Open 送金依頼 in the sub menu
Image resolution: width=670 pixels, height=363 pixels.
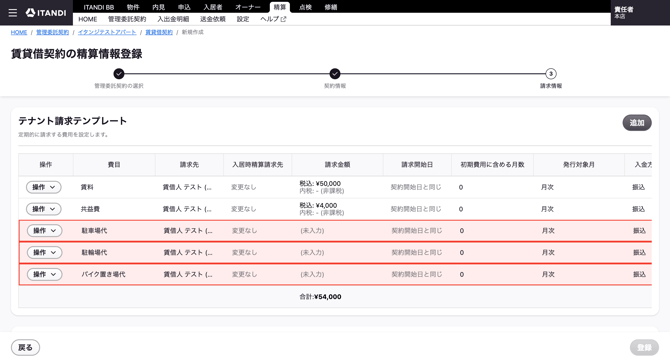coord(213,19)
